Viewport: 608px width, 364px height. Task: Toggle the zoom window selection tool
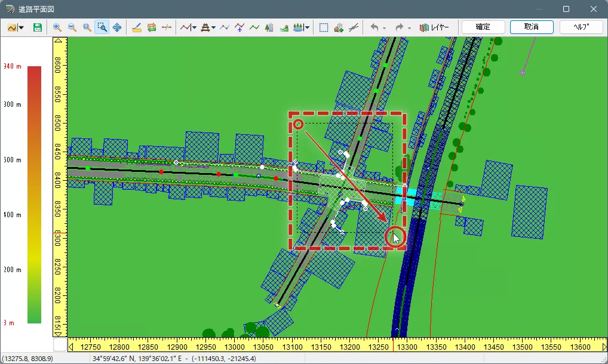click(x=102, y=27)
